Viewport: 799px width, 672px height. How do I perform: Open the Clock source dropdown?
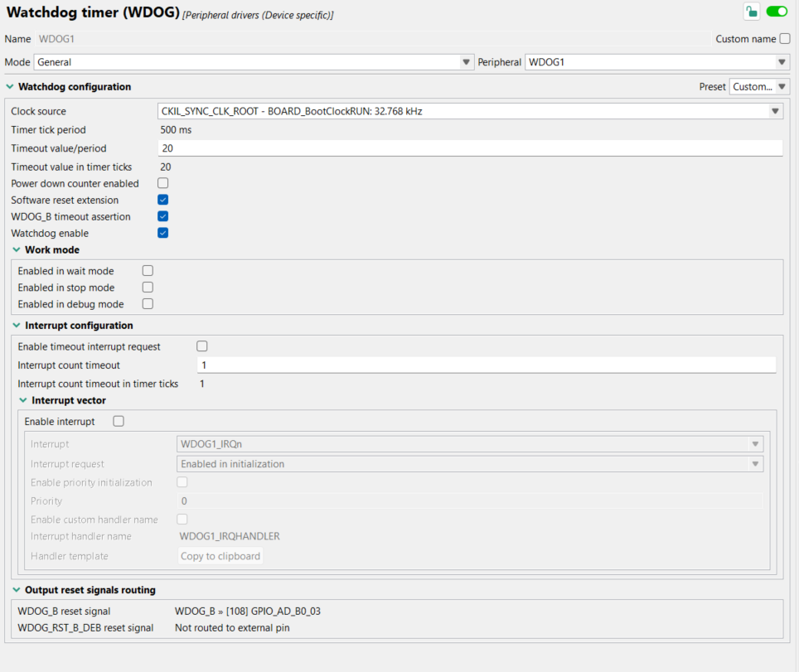[776, 111]
